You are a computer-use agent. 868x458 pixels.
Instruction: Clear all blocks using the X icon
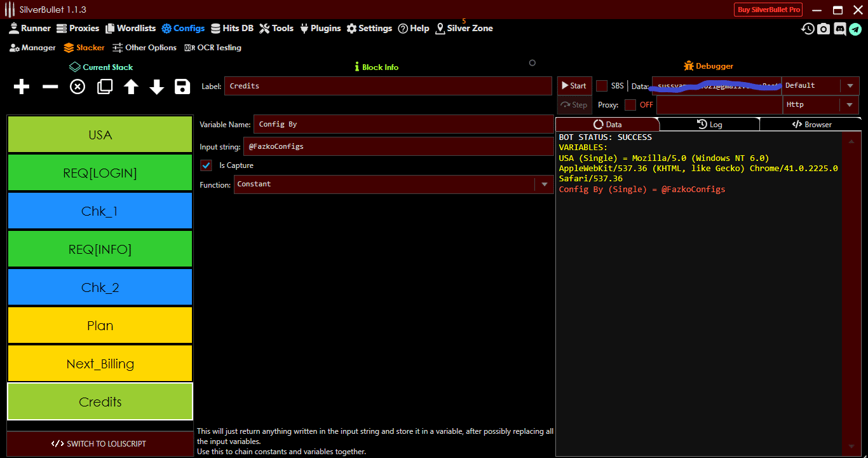77,87
